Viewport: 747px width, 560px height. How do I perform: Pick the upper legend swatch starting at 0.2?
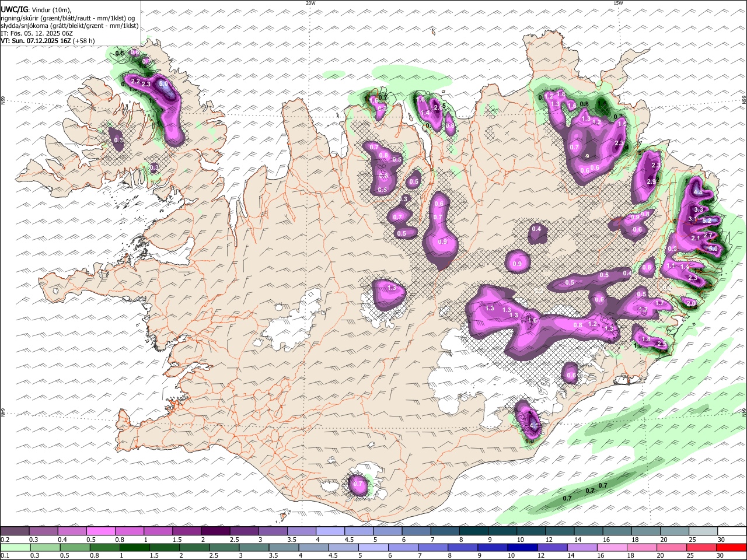[x=15, y=531]
